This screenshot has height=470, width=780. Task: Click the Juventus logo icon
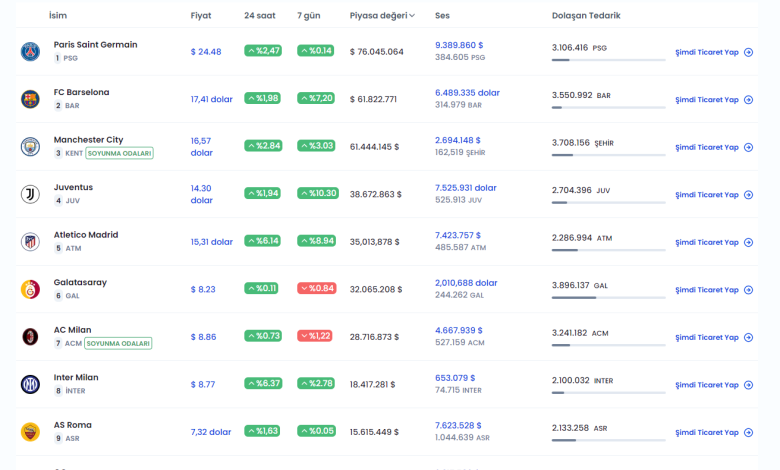tap(30, 194)
